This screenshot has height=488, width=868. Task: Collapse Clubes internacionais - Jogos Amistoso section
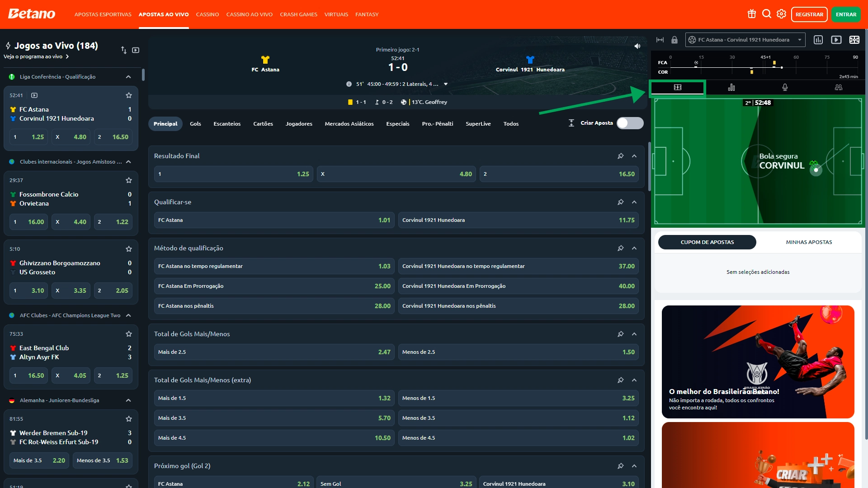(x=128, y=162)
